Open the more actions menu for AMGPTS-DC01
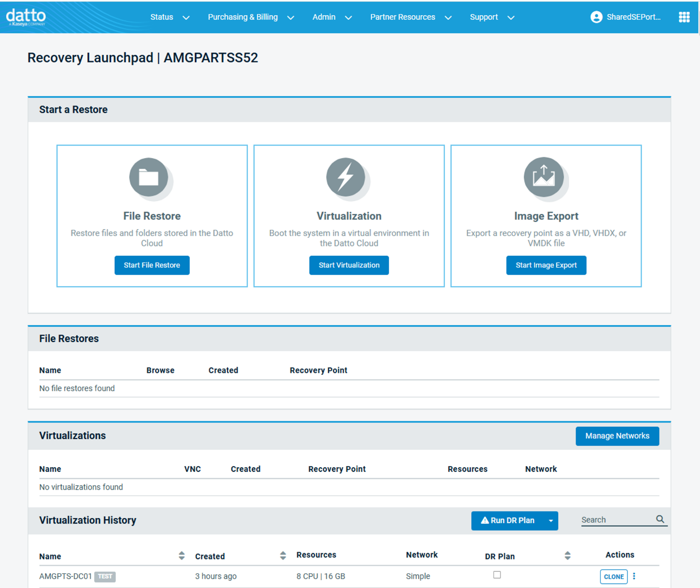The width and height of the screenshot is (700, 588). pyautogui.click(x=634, y=576)
